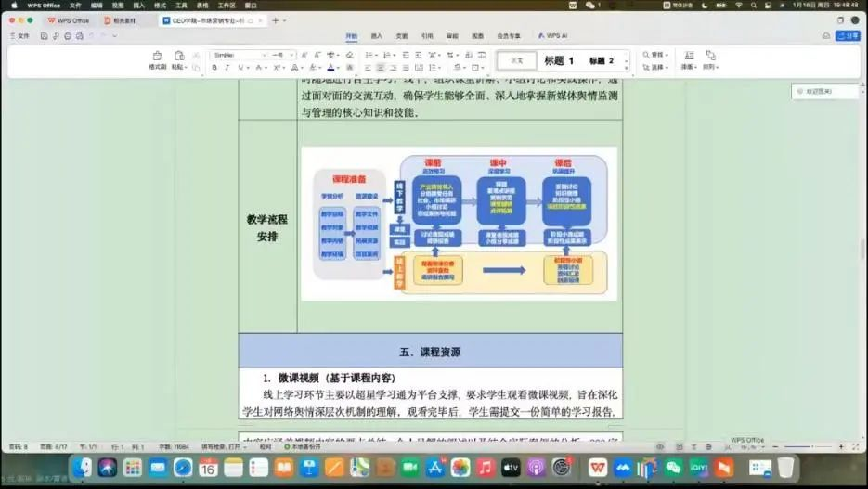Screen dimensions: 868x489
Task: Open the underline style dropdown arrow
Action: point(248,68)
